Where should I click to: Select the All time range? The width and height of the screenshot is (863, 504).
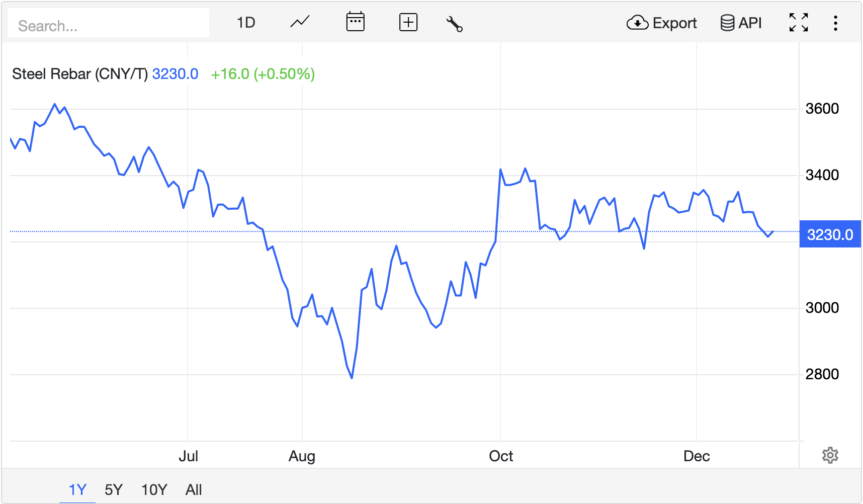point(194,489)
